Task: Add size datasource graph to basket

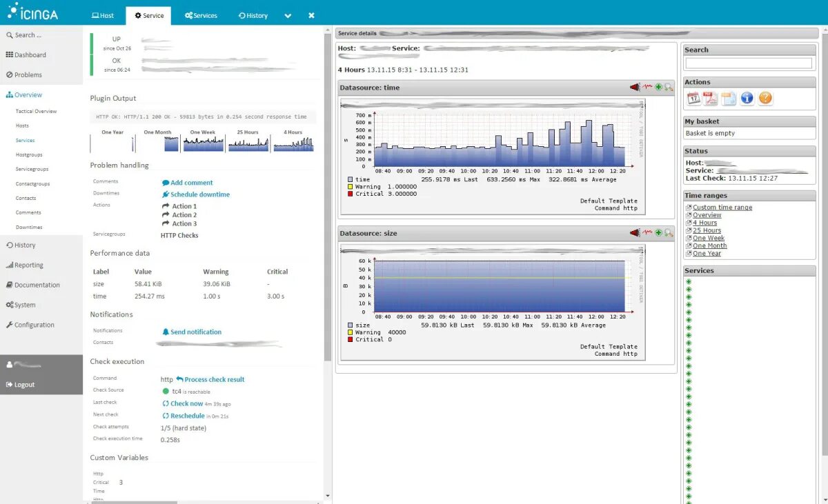Action: 658,232
